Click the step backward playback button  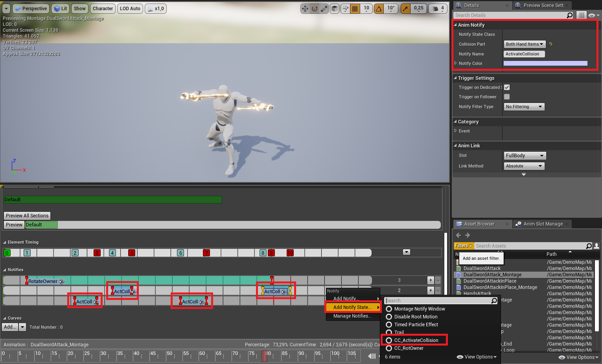point(372,356)
